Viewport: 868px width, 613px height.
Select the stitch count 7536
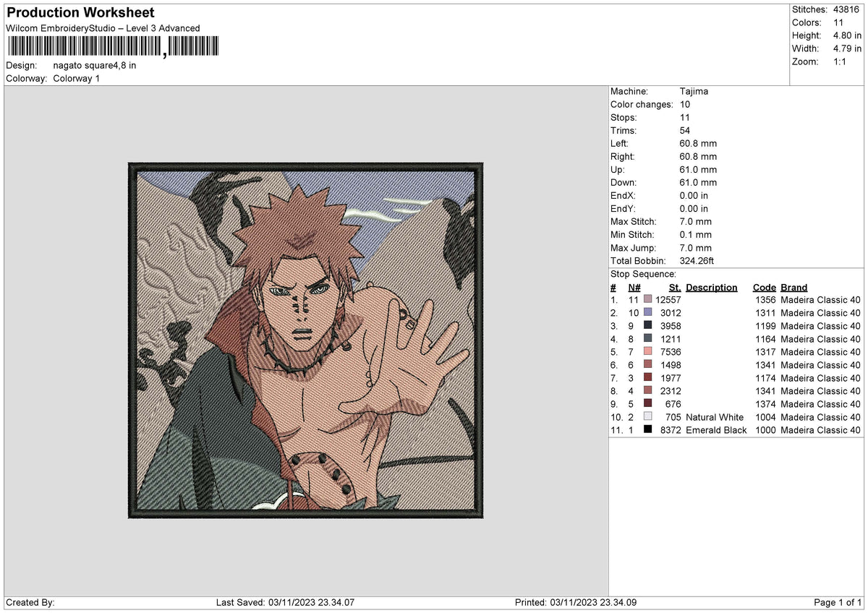[671, 352]
